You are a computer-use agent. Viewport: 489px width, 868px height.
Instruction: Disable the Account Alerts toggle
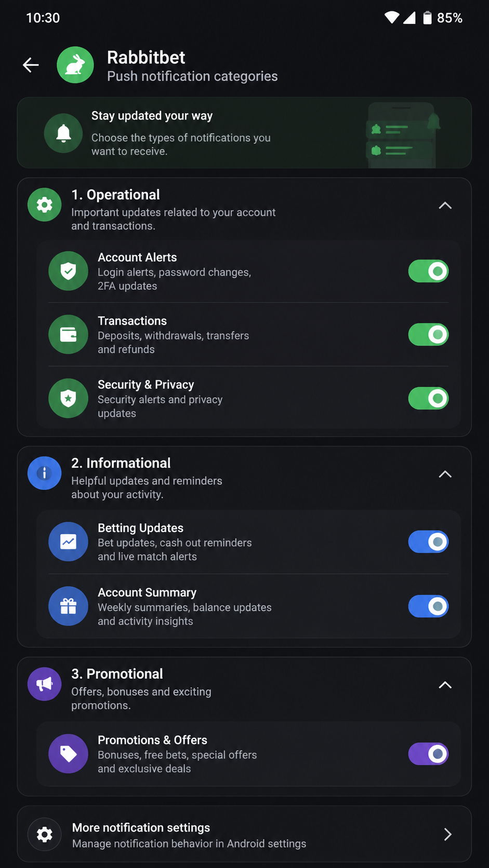pyautogui.click(x=428, y=271)
